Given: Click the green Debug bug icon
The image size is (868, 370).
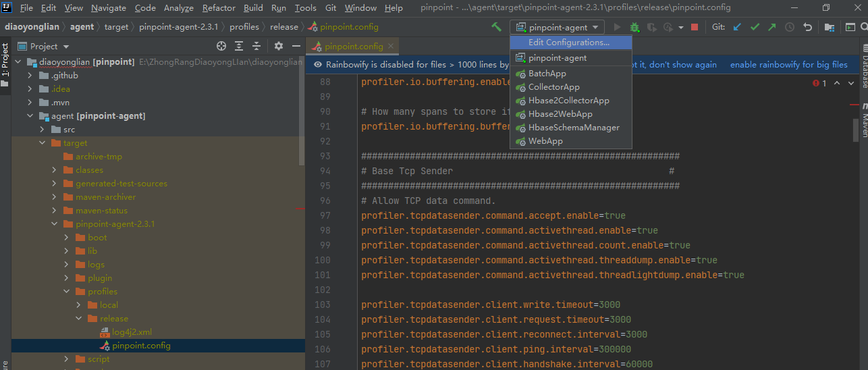Looking at the screenshot, I should [634, 27].
